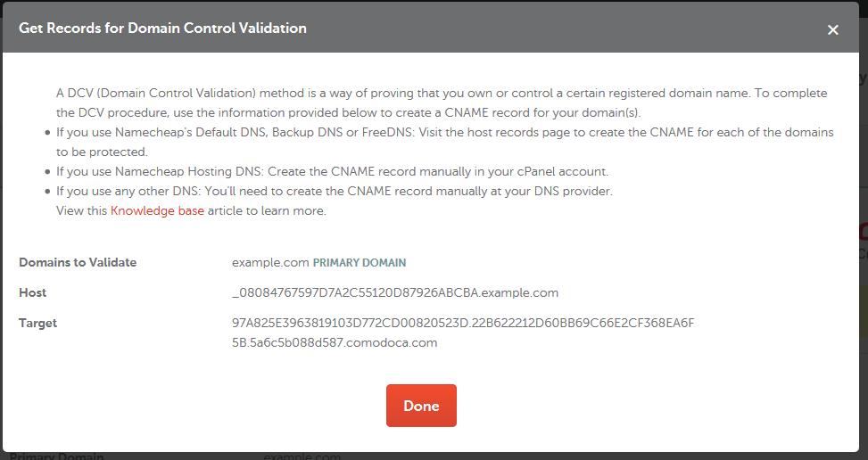Click the dialog title 'Get Records for Domain Control Validation'
Screen dimensions: 868x460
coord(162,29)
